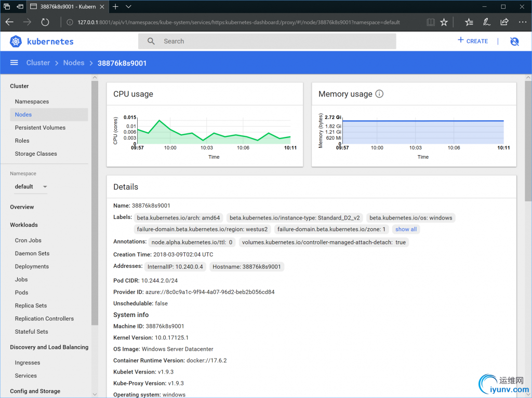Screen dimensions: 532x398
Task: View site information icon in address bar
Action: pos(70,22)
